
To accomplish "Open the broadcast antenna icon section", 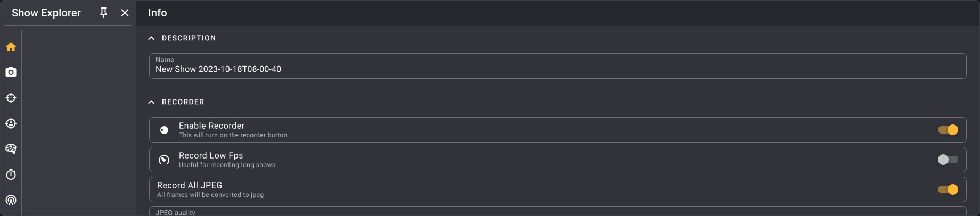I will pyautogui.click(x=11, y=200).
